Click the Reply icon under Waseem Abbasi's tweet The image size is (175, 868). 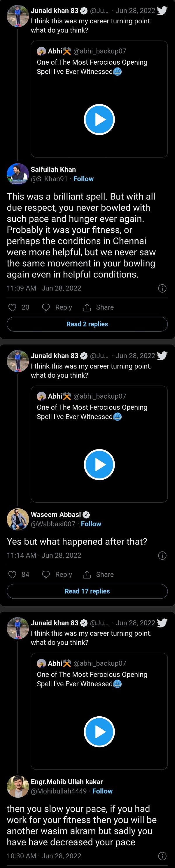(x=46, y=575)
